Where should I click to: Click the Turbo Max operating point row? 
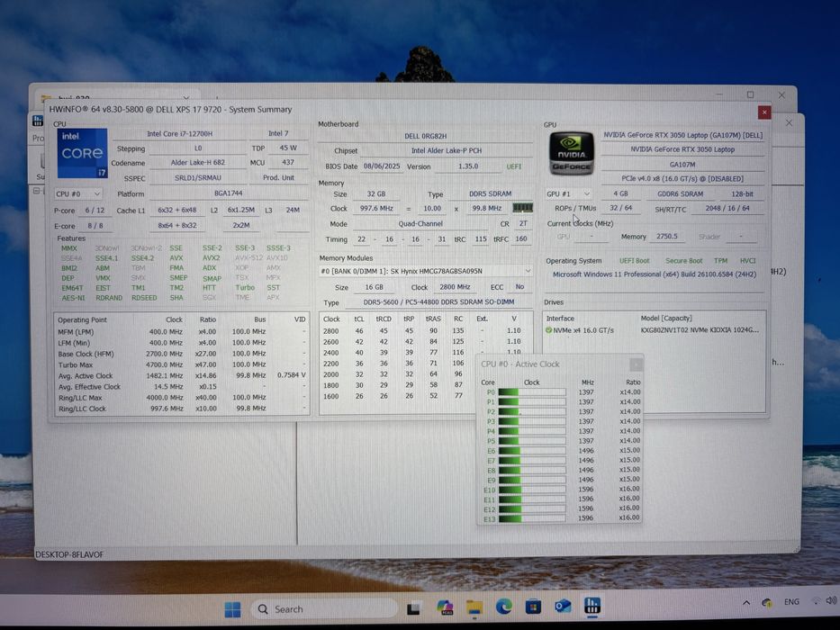tap(182, 364)
